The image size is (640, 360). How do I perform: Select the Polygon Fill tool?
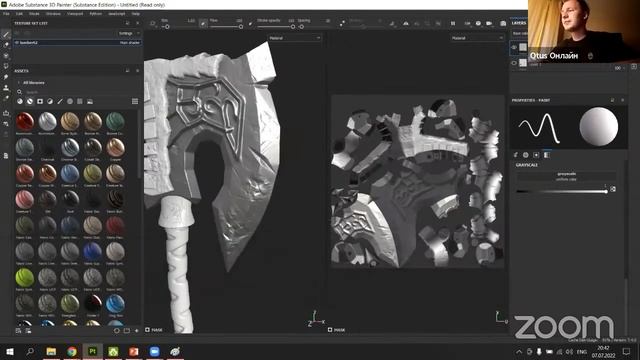pos(6,66)
